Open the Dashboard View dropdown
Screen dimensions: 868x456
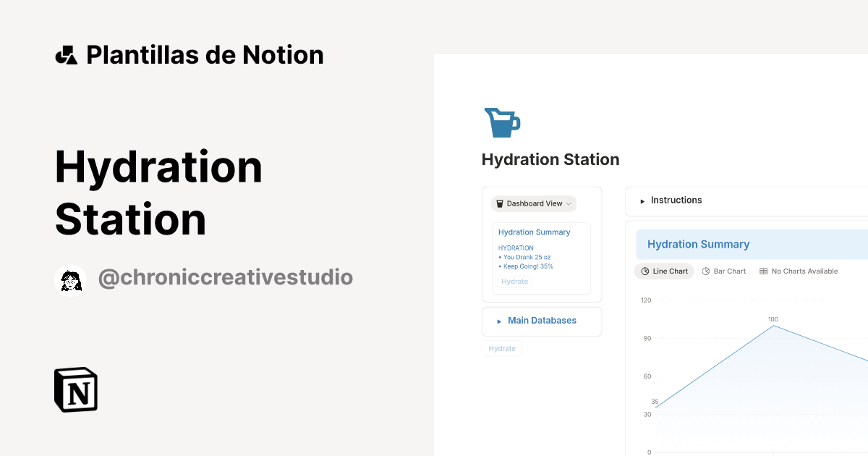point(534,203)
